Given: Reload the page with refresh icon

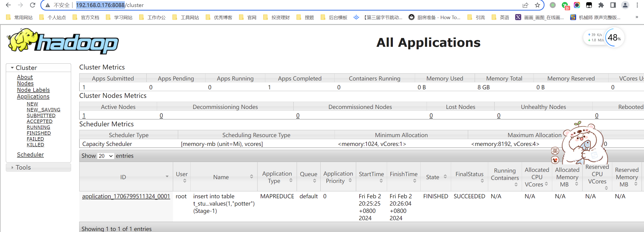Looking at the screenshot, I should click(33, 5).
